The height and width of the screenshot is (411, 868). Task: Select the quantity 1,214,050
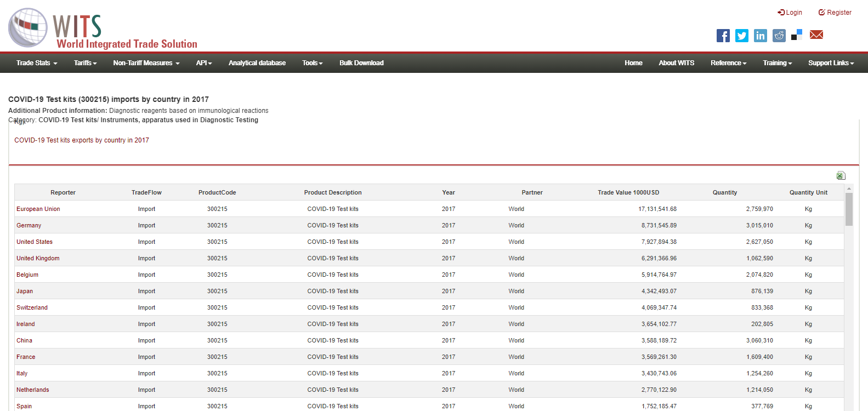point(759,390)
